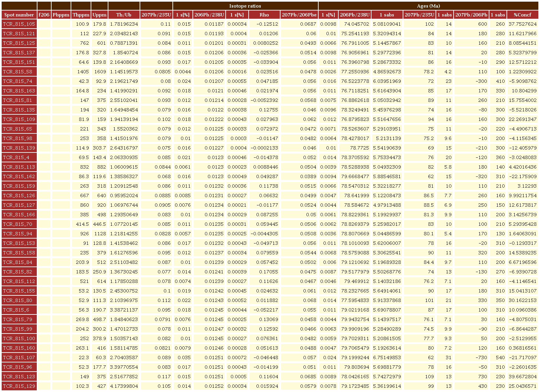
Task: Click Th/Ub cell value 4.17399804
Action: 124,386
